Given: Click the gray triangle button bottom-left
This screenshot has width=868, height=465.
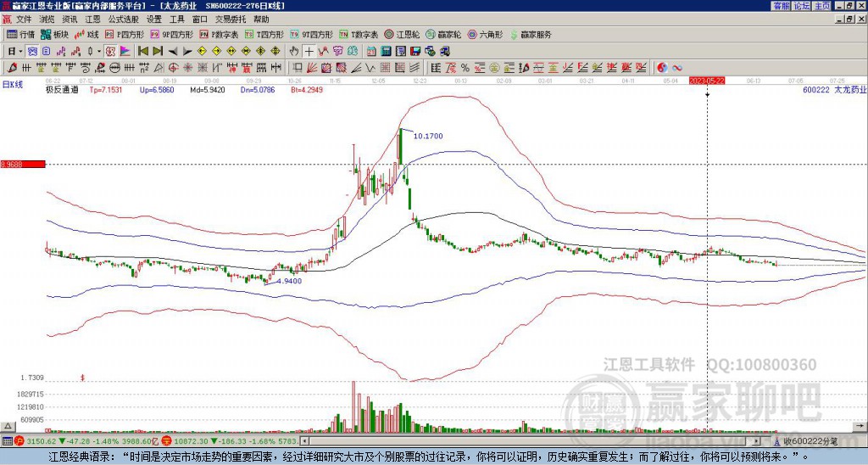Looking at the screenshot, I should click(7, 426).
